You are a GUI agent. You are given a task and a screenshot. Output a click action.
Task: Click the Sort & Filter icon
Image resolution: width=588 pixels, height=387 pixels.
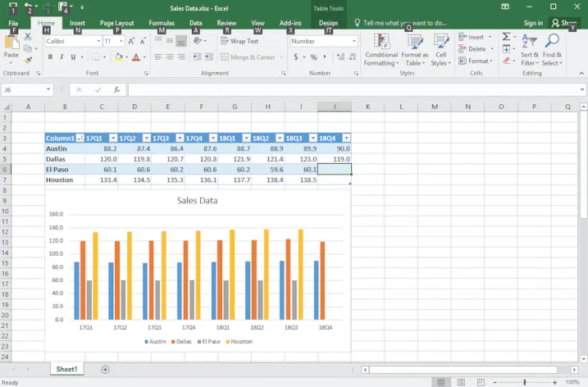[x=529, y=50]
